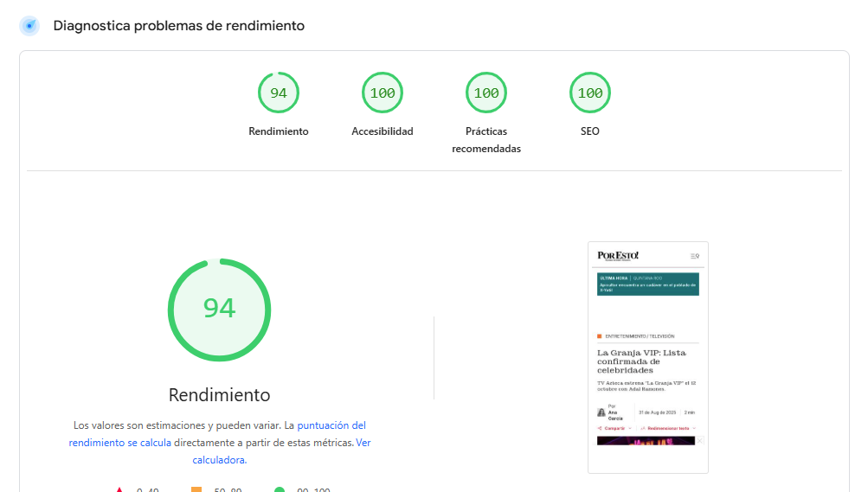Jump to Prácticas recomendadas 100 score gauge
868x492 pixels.
(x=486, y=93)
